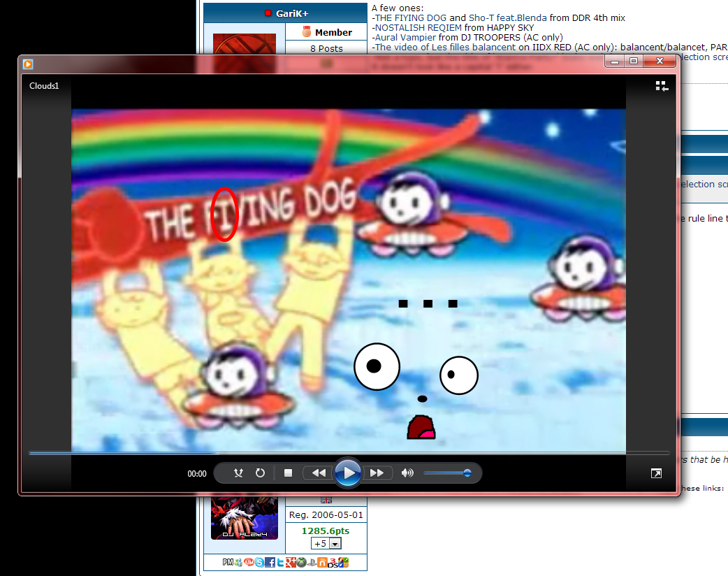
Task: Click the DJ ALZK4 avatar
Action: 245,518
